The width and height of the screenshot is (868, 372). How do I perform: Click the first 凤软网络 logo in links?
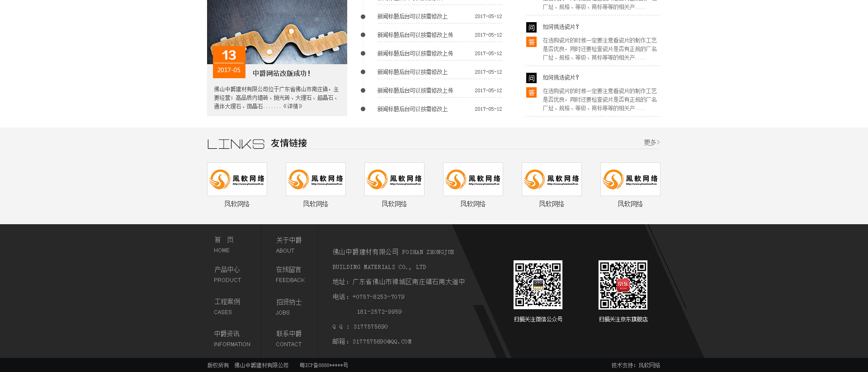point(237,179)
